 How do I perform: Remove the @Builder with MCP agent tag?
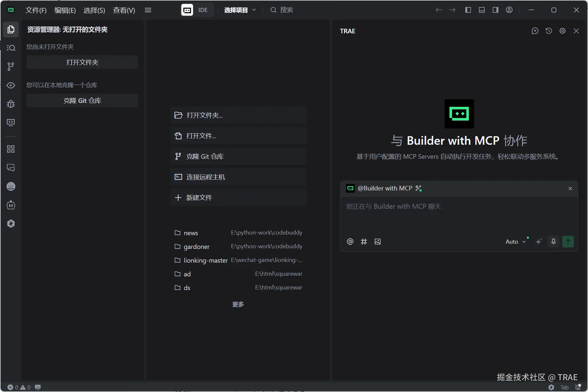point(570,188)
